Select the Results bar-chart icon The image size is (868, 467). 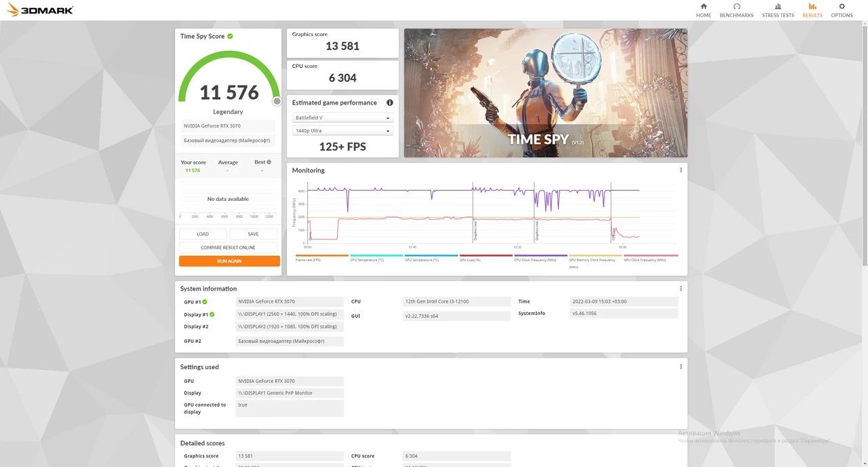[x=812, y=7]
